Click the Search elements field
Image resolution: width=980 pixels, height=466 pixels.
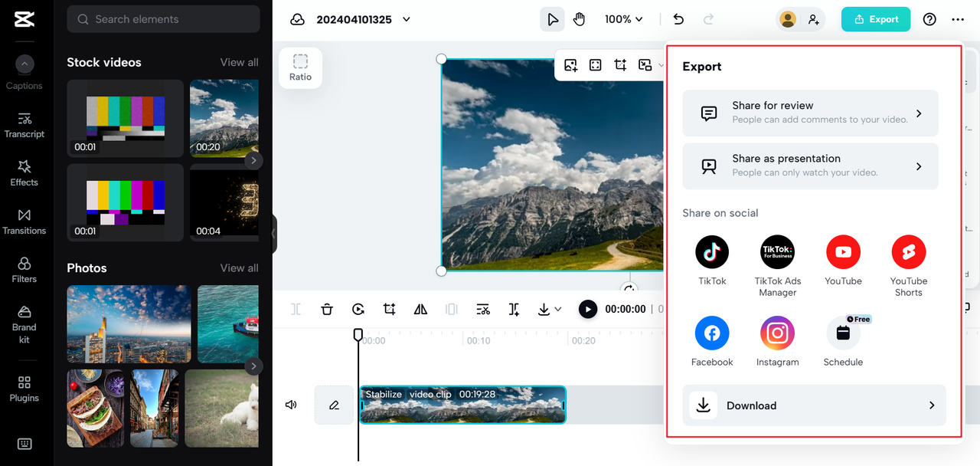coord(163,19)
